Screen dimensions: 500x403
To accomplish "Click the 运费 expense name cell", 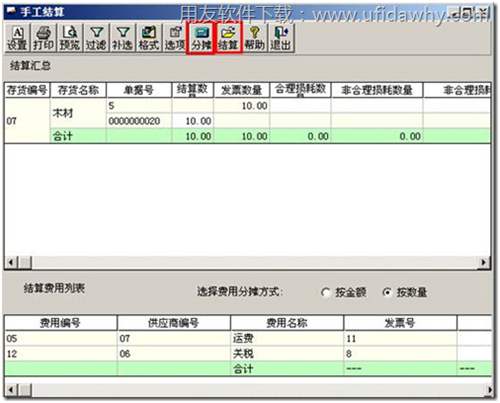I will click(x=287, y=338).
